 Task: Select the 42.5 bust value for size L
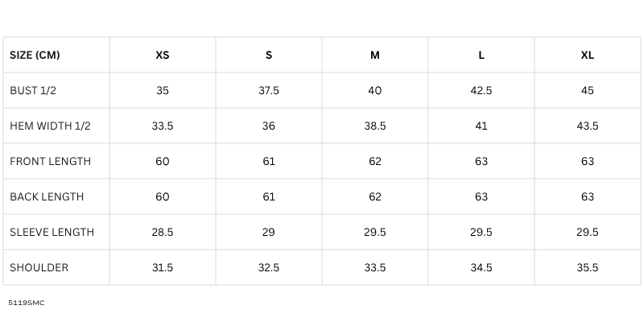481,91
